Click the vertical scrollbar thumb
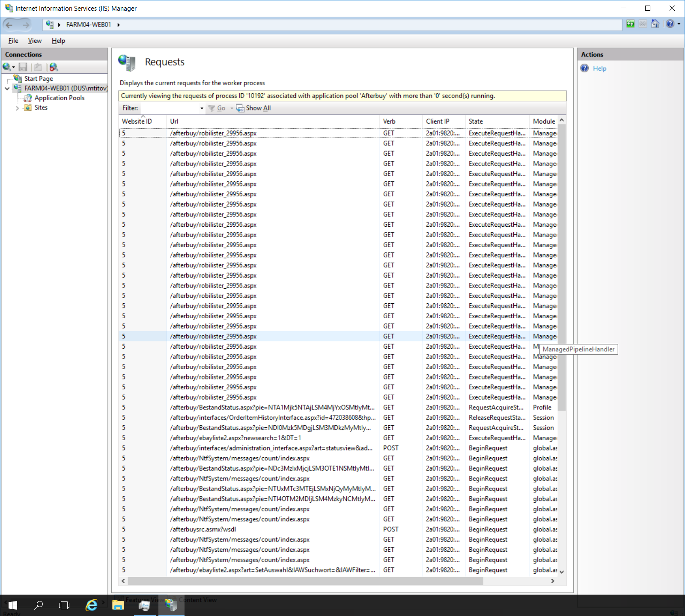Screen dimensions: 685x616 (562, 267)
